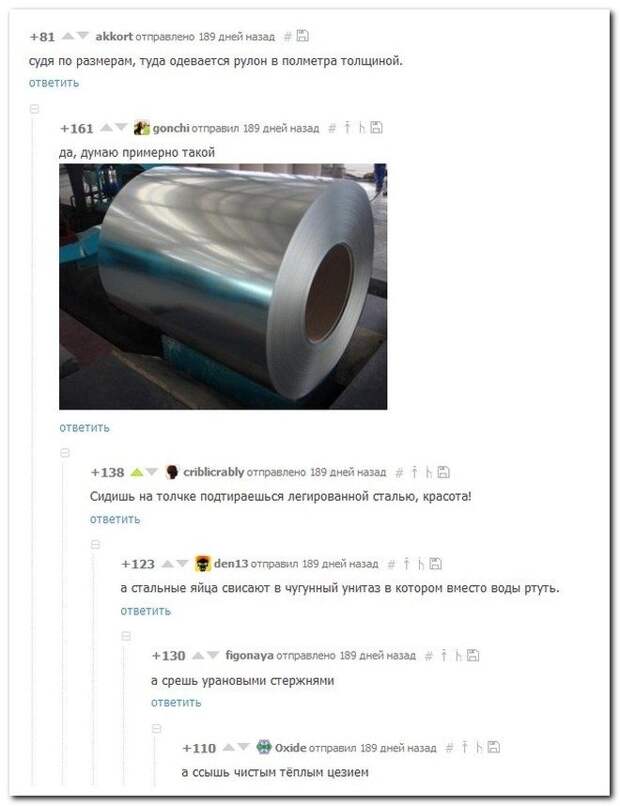
Task: Click 'ответить' under akkort's comment
Action: tap(54, 83)
